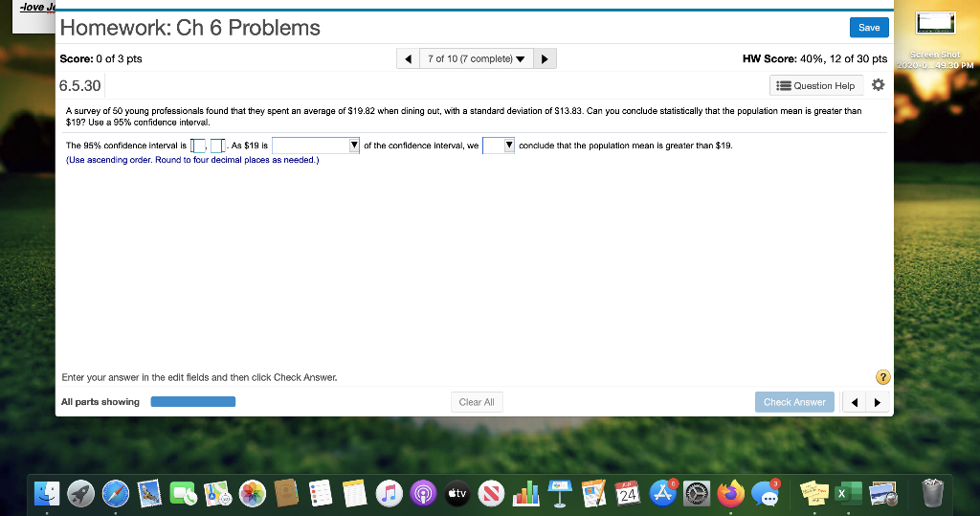This screenshot has width=980, height=516.
Task: Click the yellow help question mark icon
Action: click(x=882, y=377)
